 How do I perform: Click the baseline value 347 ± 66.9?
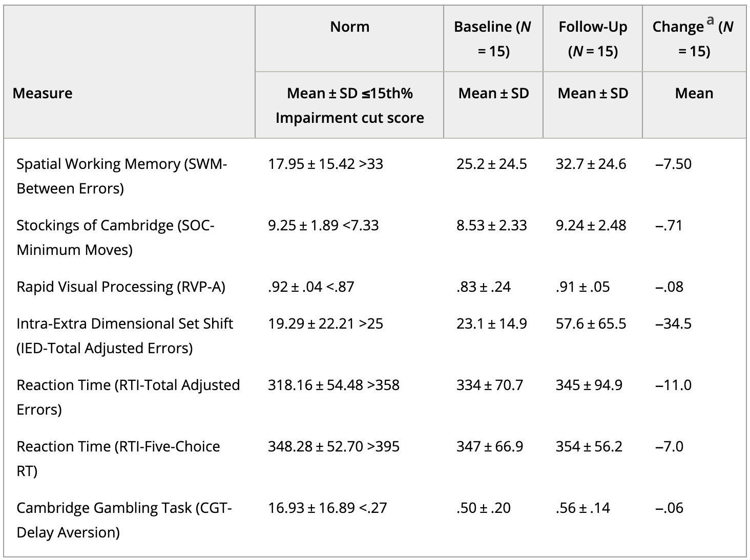pos(490,446)
